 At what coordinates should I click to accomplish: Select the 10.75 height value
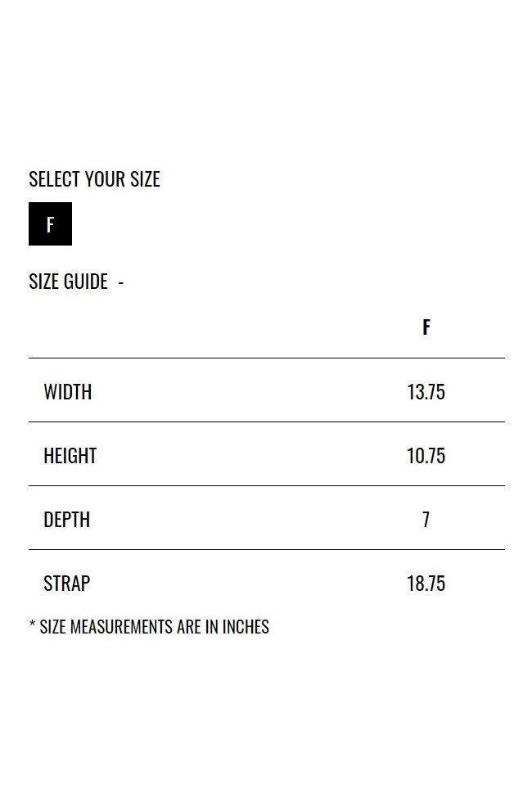click(426, 456)
